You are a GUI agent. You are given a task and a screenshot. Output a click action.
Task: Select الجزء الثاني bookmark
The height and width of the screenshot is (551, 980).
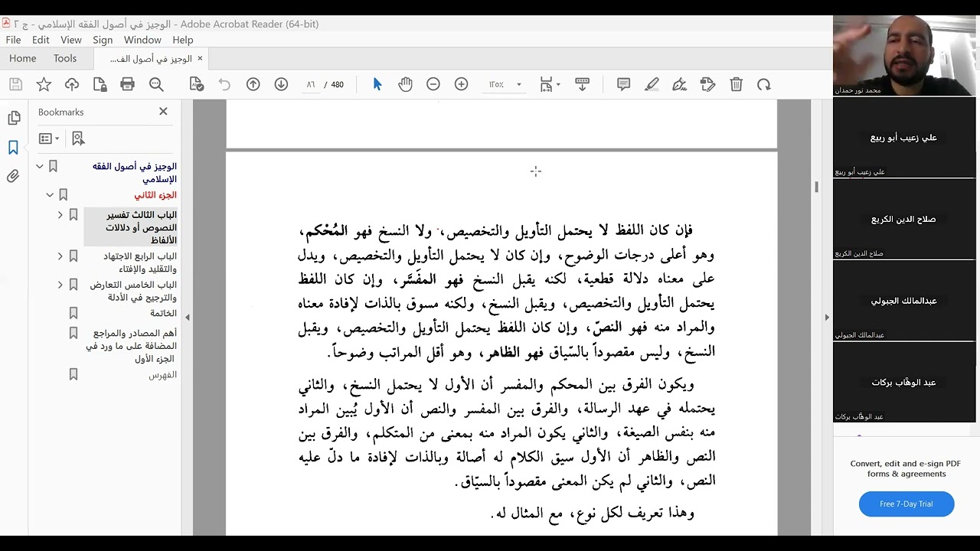tap(155, 195)
